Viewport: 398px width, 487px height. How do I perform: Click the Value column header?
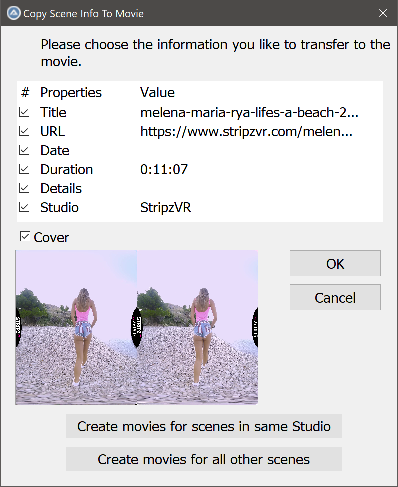click(157, 92)
